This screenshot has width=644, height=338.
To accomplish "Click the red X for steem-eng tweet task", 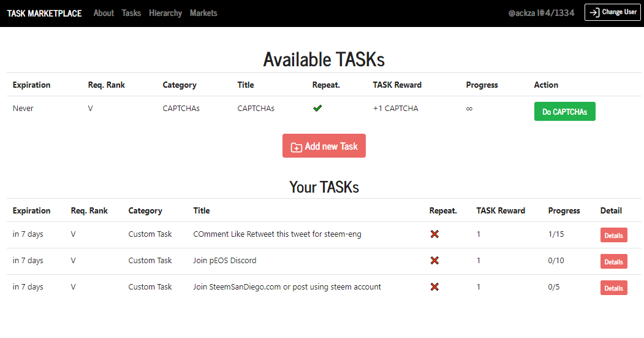I will [x=434, y=234].
